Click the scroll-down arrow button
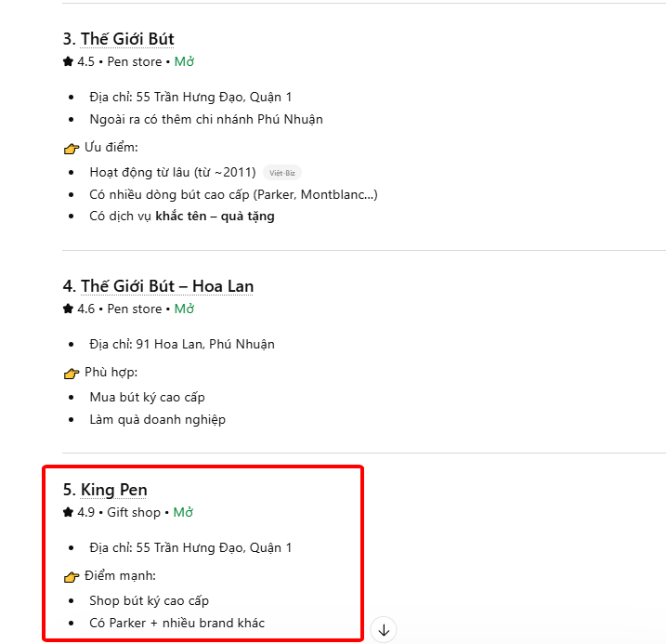 pos(384,630)
